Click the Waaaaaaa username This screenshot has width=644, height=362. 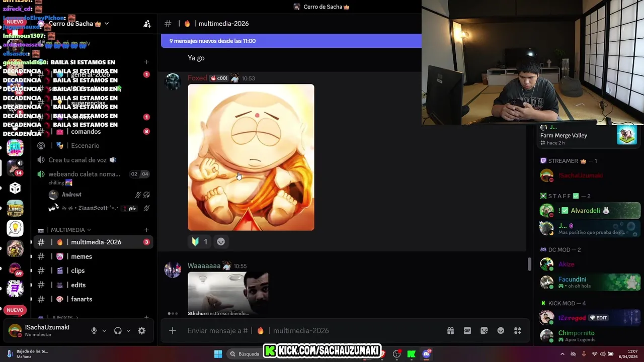click(x=204, y=265)
